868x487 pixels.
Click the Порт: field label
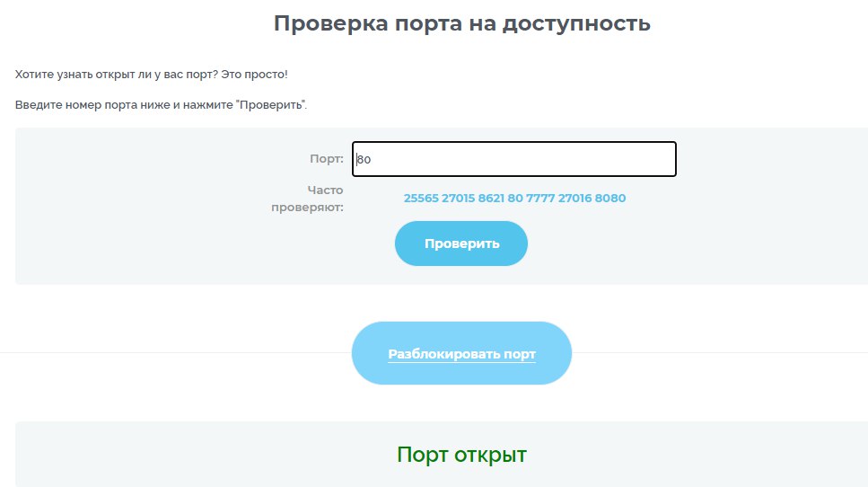pos(327,159)
